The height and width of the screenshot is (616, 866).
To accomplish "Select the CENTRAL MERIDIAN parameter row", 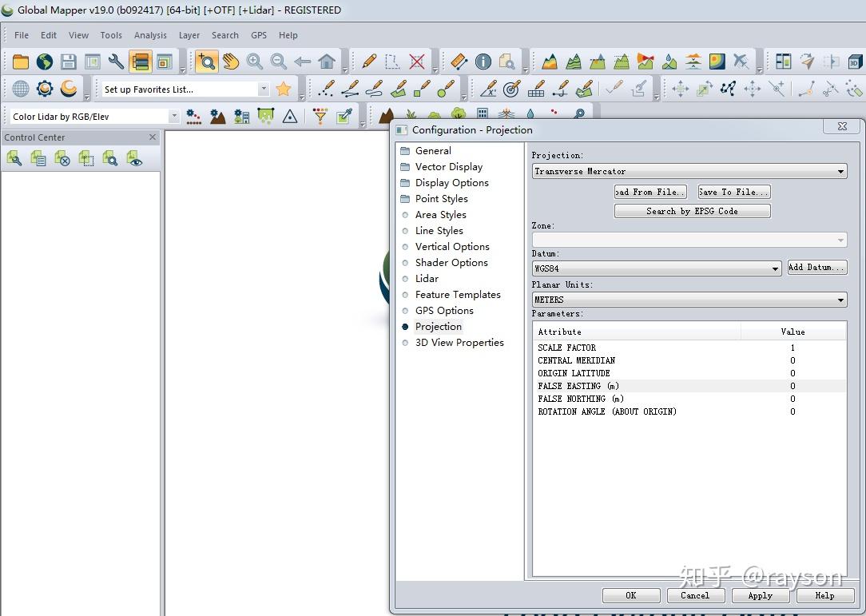I will coord(689,360).
